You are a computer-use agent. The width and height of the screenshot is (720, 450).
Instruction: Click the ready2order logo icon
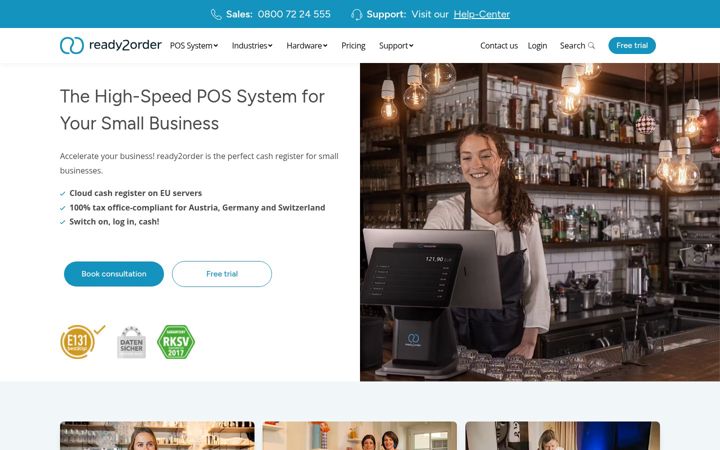point(72,45)
